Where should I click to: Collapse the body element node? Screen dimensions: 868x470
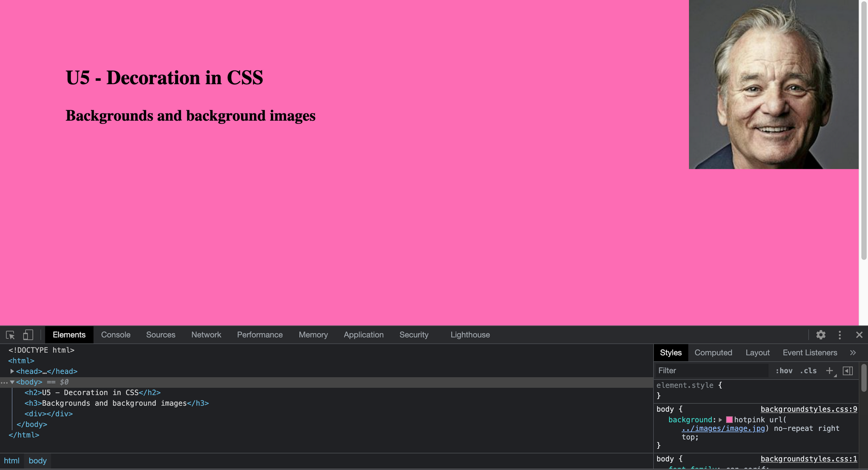click(12, 382)
